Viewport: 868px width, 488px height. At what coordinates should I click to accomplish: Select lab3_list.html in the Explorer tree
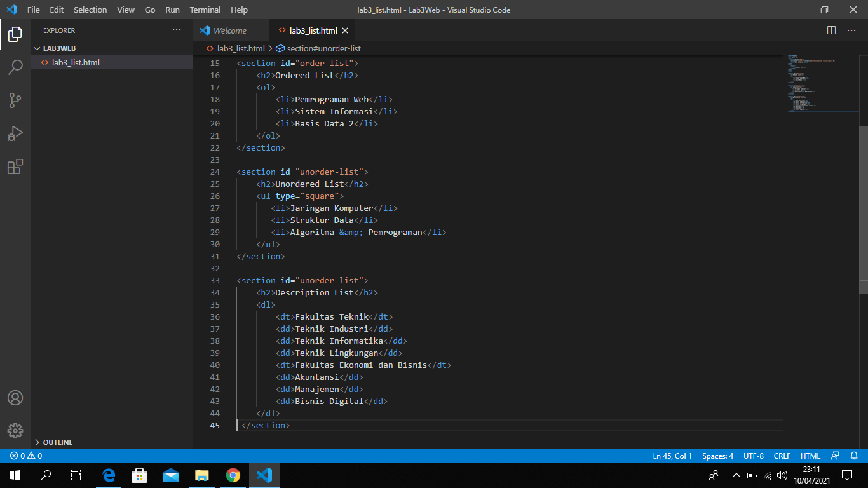coord(112,62)
